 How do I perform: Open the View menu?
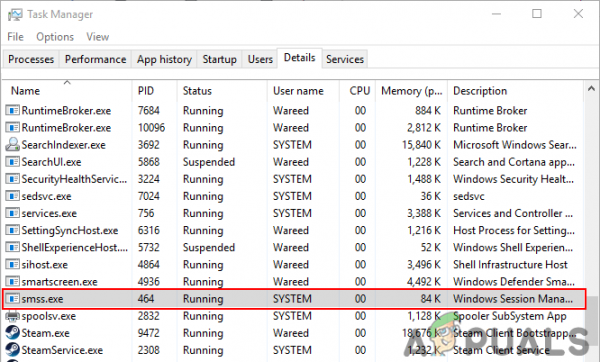click(x=98, y=37)
